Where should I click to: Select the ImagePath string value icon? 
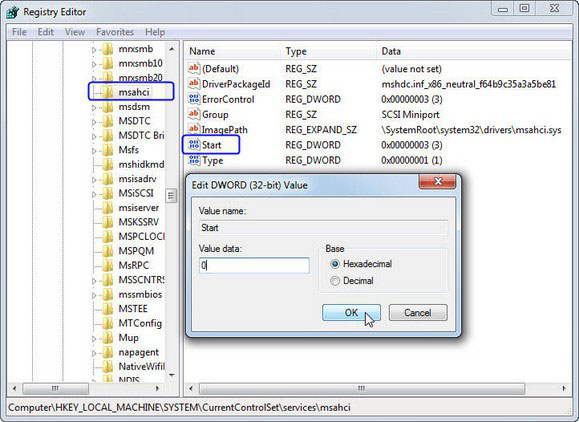pos(194,129)
